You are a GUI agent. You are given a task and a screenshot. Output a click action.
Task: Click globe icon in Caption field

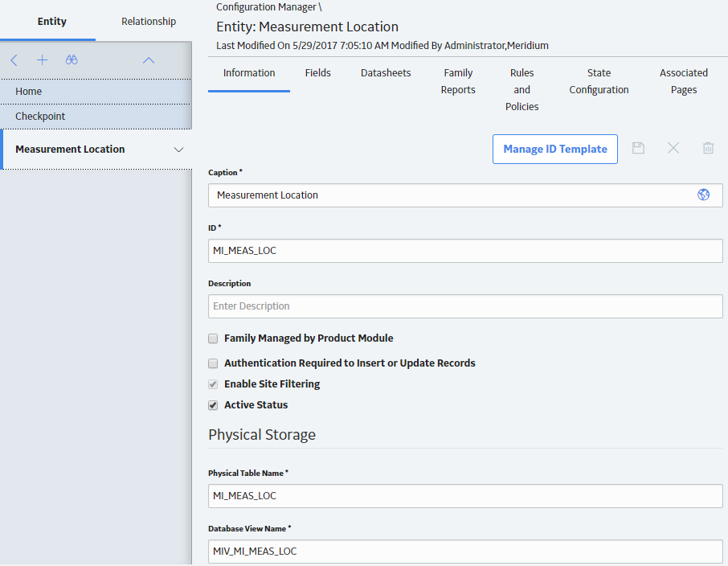(703, 195)
